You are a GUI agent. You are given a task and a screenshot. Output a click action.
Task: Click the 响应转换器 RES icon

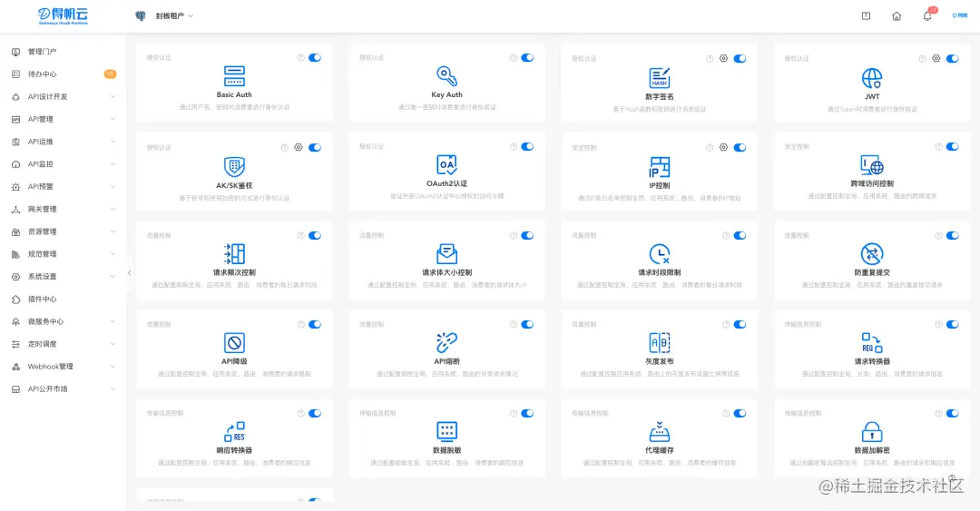pos(234,431)
